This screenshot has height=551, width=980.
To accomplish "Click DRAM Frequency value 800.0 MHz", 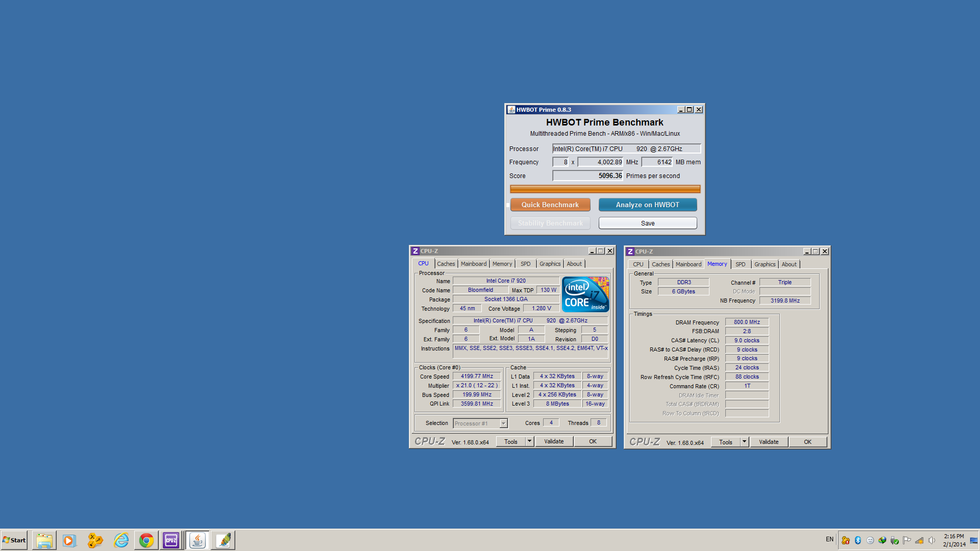I will (x=747, y=322).
